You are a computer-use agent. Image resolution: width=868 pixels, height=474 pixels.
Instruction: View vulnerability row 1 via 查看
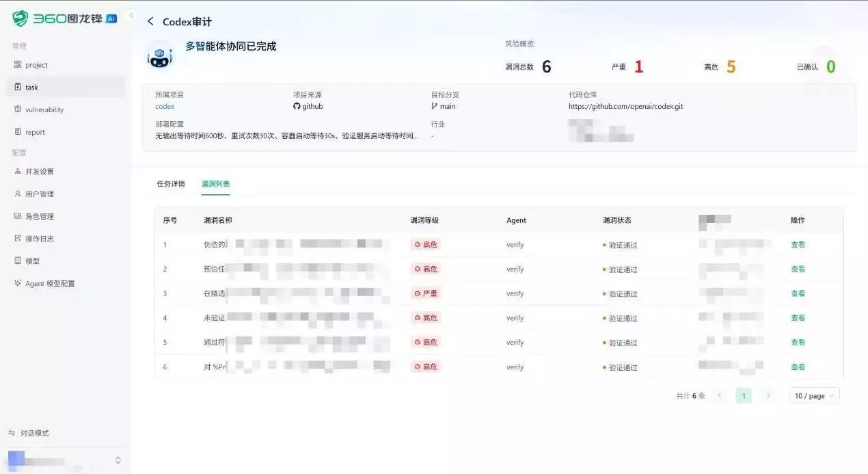pyautogui.click(x=798, y=245)
